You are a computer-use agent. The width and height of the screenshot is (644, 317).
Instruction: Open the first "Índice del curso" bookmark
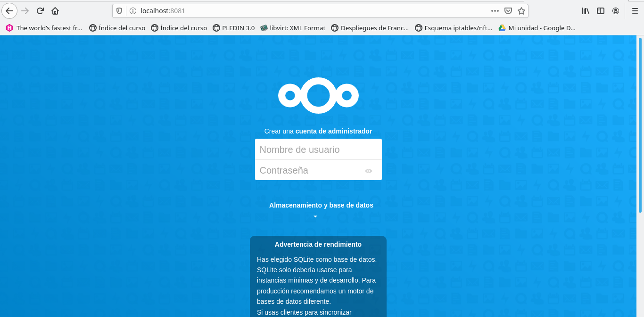coord(117,28)
